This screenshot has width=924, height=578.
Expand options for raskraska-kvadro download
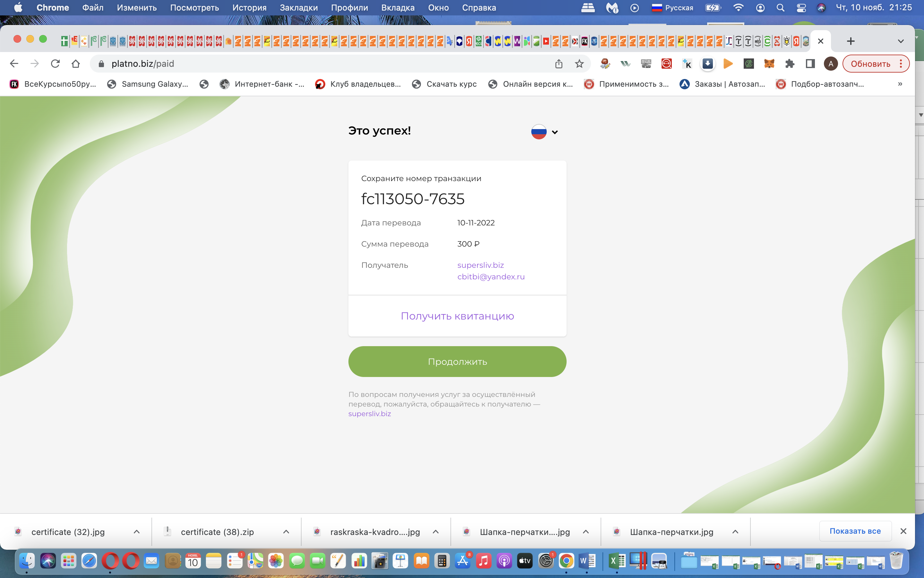tap(436, 532)
